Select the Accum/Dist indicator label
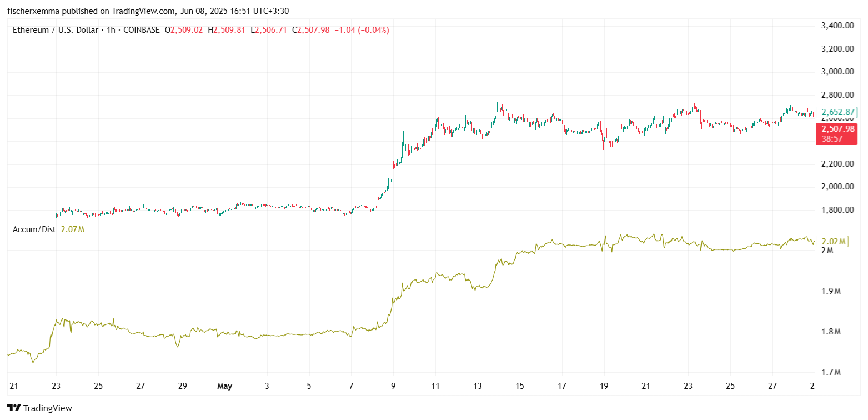Screen dimensions: 868x420 click(x=34, y=229)
